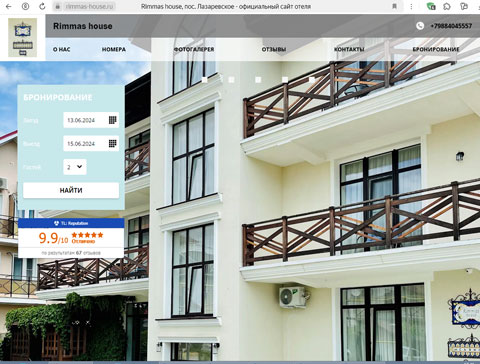
Task: Open the НОМЕРА menu item
Action: point(114,49)
